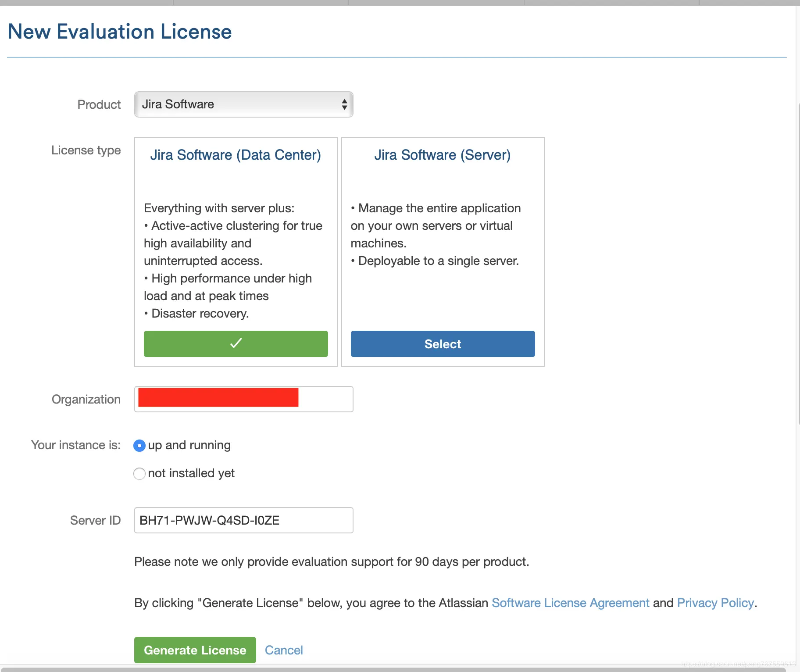Screen dimensions: 800x672
Task: Click the Jira Software (Data Center) heading
Action: (236, 155)
